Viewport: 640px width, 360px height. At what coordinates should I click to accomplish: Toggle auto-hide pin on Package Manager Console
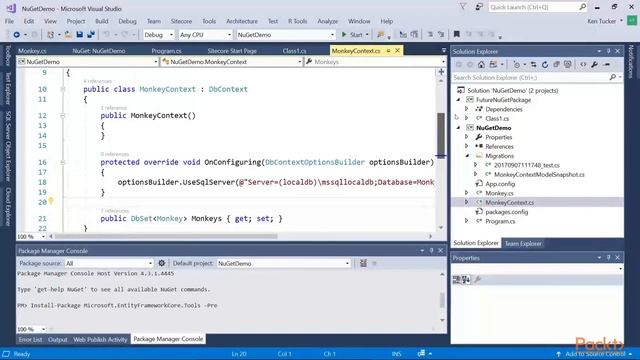pyautogui.click(x=431, y=251)
